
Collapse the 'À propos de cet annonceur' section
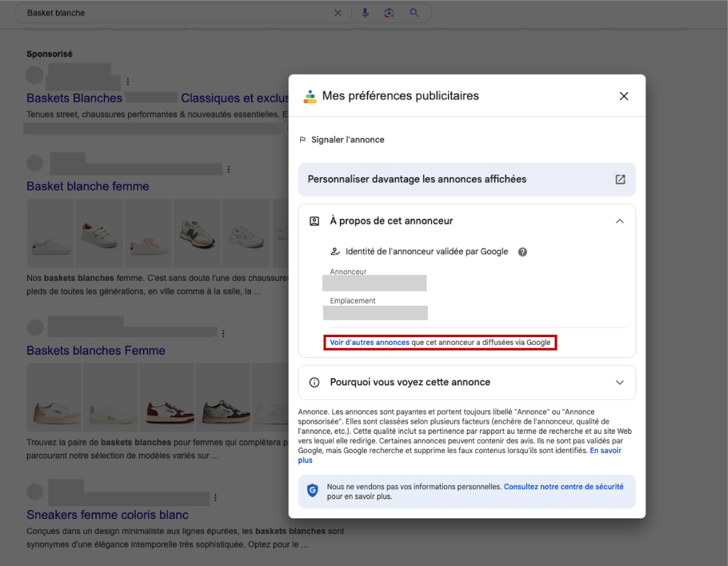619,221
